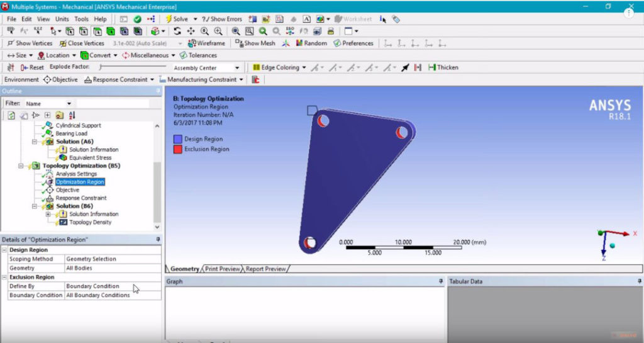Select Bearing Load in the tree
The image size is (644, 343).
72,133
